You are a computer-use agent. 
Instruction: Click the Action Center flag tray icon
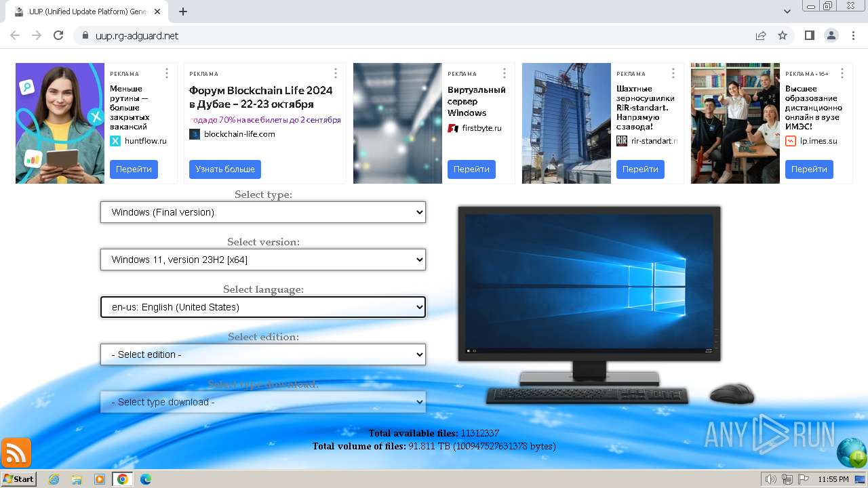(x=804, y=479)
